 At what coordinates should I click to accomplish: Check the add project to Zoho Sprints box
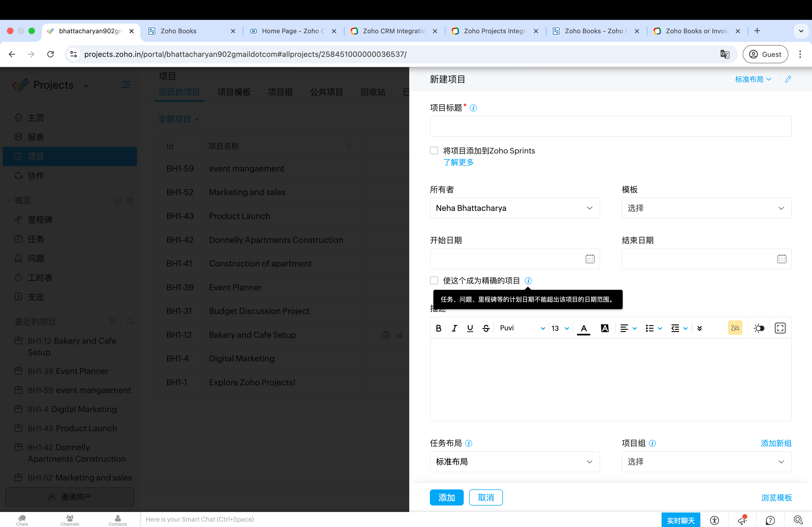tap(434, 150)
